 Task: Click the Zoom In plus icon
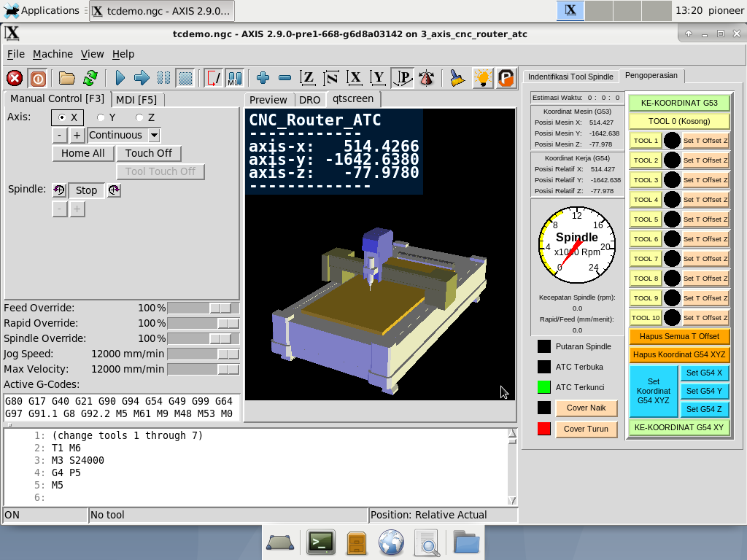tap(263, 78)
